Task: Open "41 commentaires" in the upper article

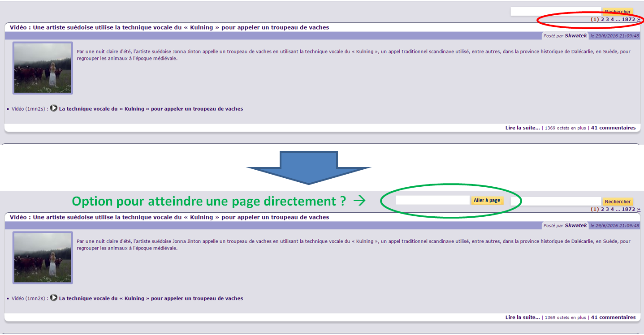Action: point(613,128)
